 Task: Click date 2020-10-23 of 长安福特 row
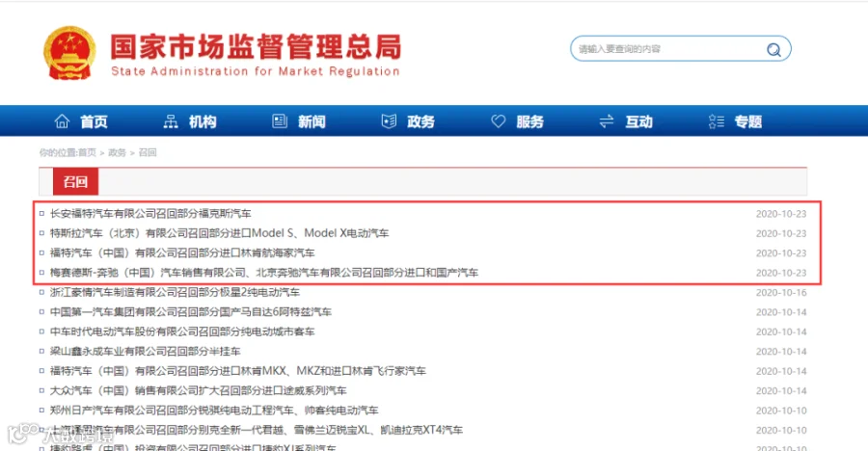[781, 214]
